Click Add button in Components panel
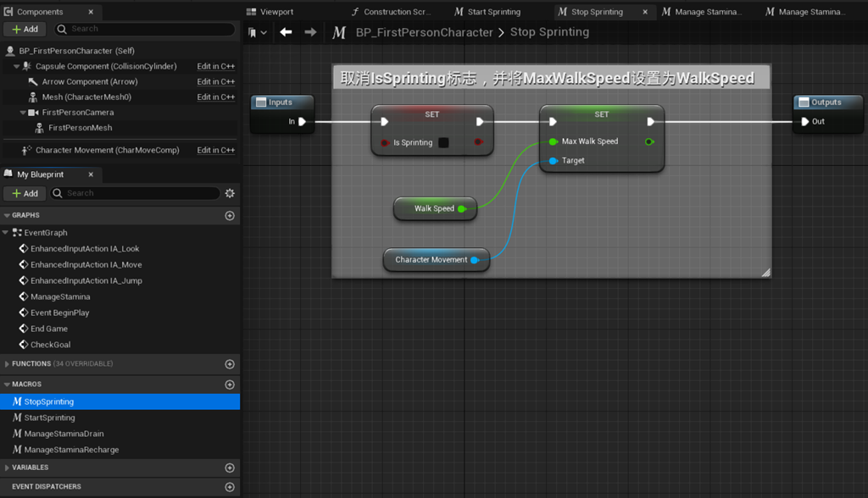This screenshot has width=868, height=498. click(25, 29)
